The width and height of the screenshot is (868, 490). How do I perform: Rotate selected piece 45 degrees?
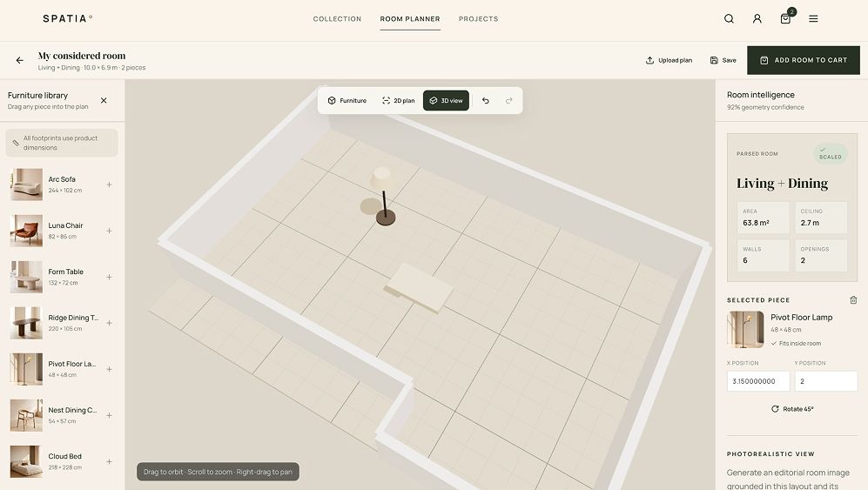tap(792, 409)
